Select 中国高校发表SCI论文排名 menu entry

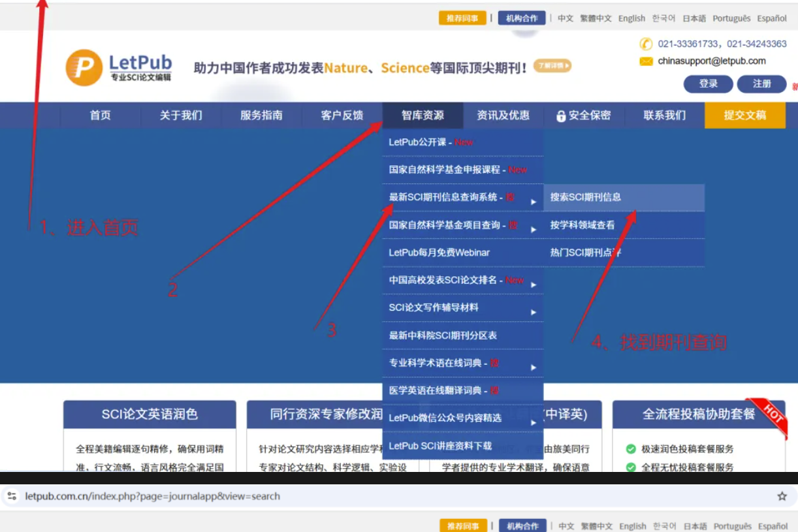point(463,280)
